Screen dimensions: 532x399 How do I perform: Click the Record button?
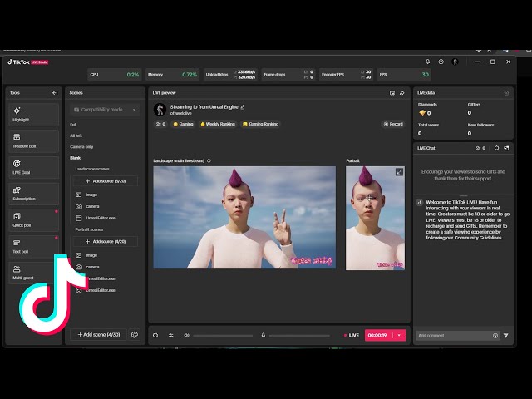[393, 124]
